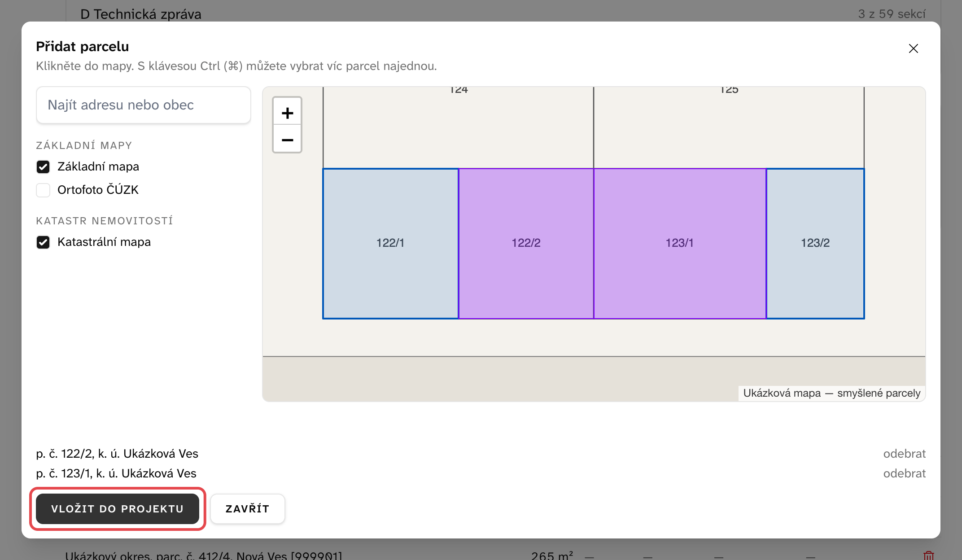Zoom in the map with plus button
Viewport: 962px width, 560px height.
pos(287,112)
